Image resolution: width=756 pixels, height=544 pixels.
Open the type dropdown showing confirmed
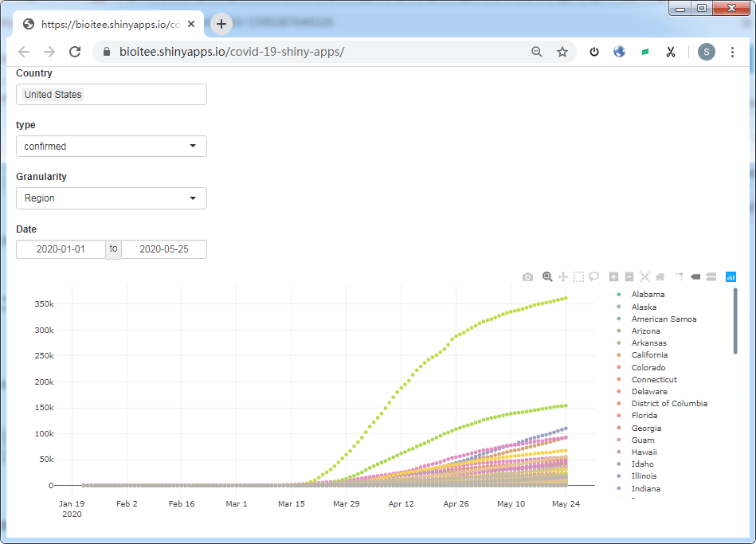112,146
